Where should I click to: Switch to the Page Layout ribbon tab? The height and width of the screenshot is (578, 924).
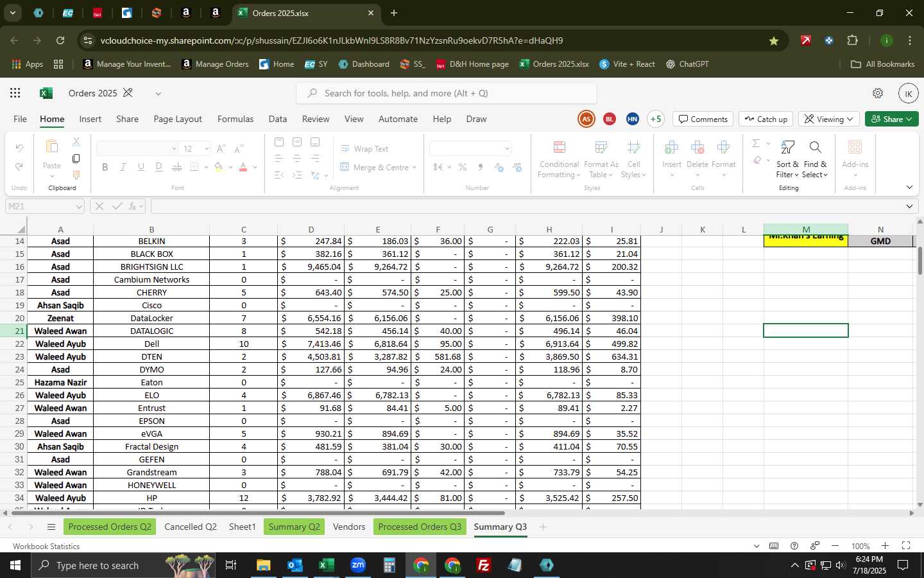[x=178, y=119]
